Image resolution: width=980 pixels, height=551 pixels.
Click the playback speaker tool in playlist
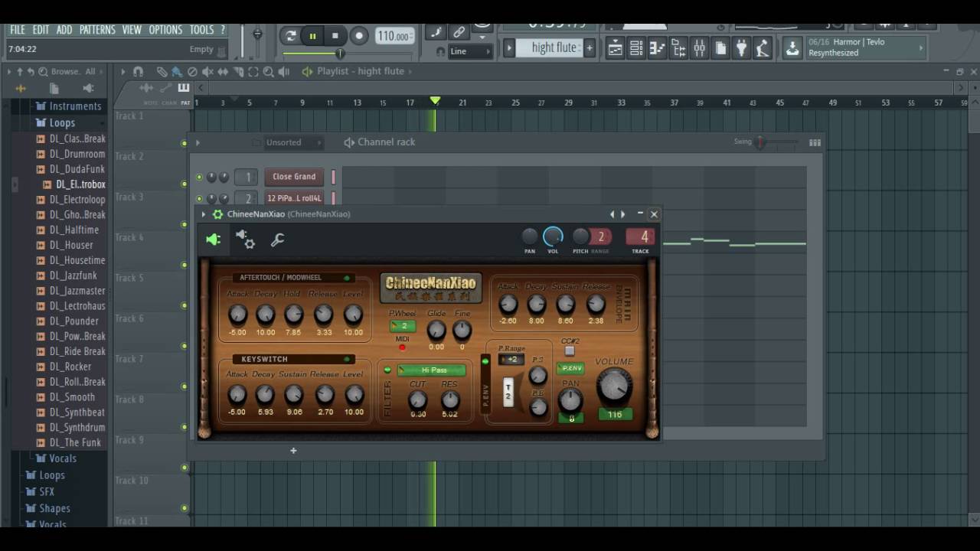pyautogui.click(x=284, y=71)
